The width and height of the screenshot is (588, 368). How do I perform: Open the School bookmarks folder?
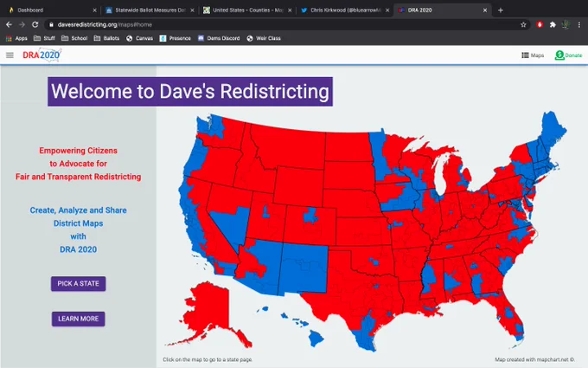click(74, 38)
